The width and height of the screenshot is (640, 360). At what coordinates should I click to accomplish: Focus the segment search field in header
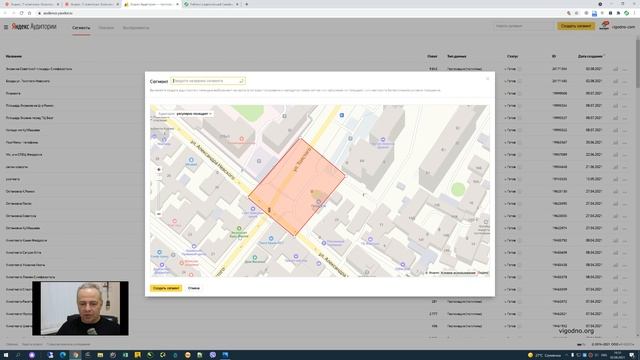click(524, 26)
